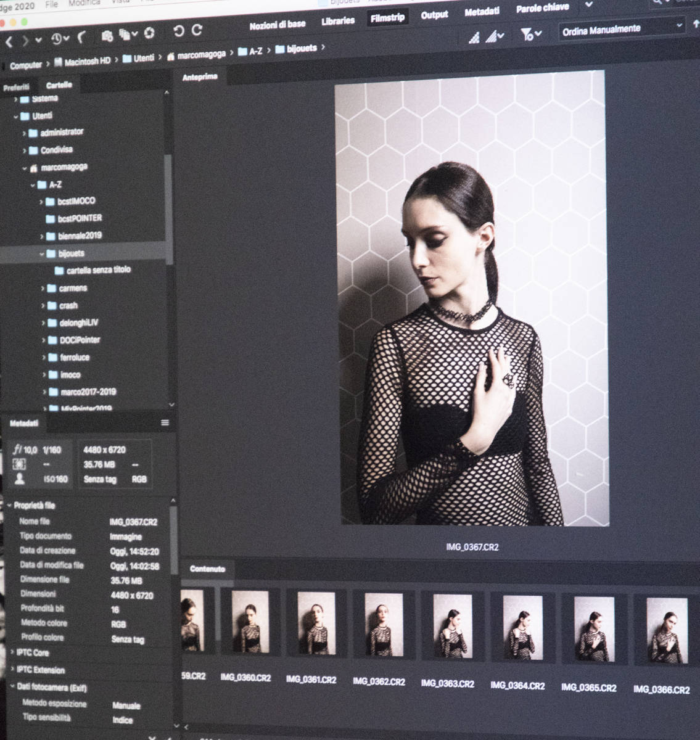Viewport: 700px width, 740px height.
Task: Open the Metadati panel hamburger menu
Action: coord(165,423)
